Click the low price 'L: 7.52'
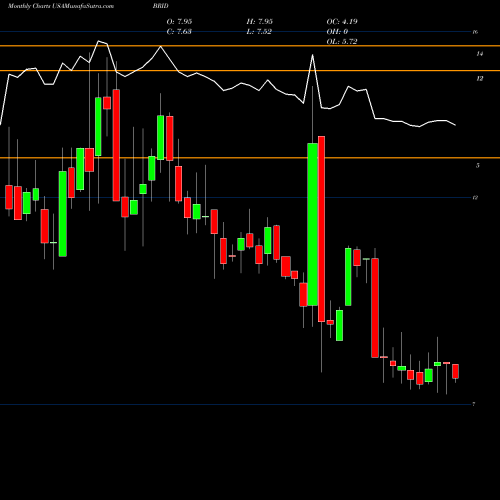Image resolution: width=500 pixels, height=500 pixels. pyautogui.click(x=259, y=32)
